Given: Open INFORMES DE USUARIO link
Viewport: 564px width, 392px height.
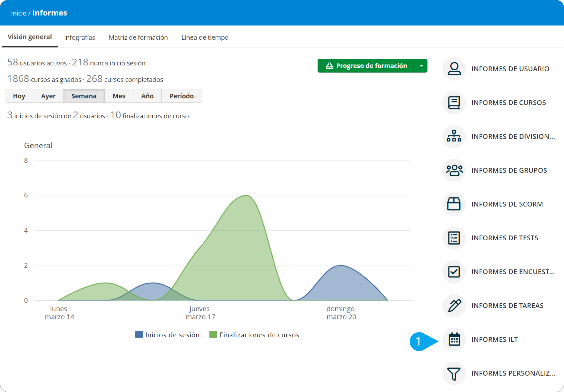Looking at the screenshot, I should 510,69.
